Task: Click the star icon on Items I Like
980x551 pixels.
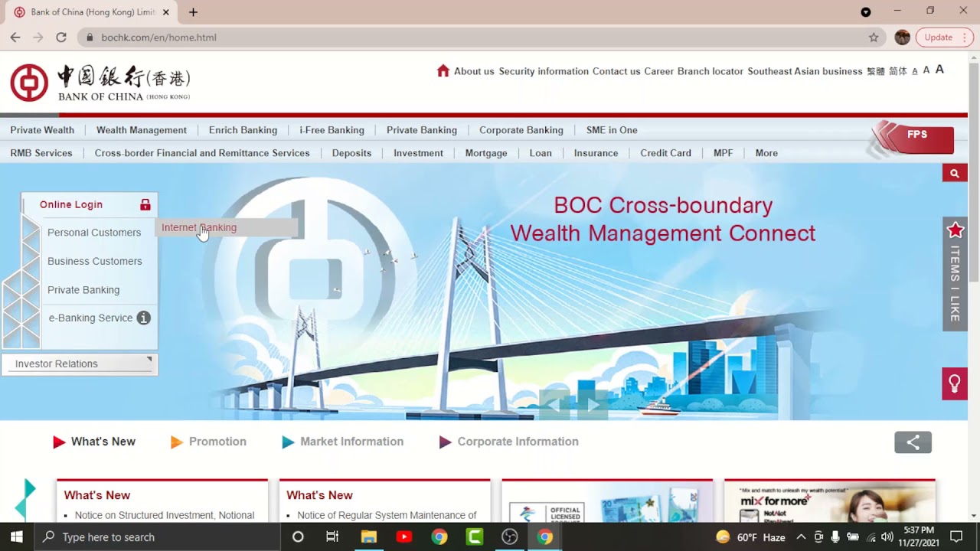Action: [x=955, y=230]
